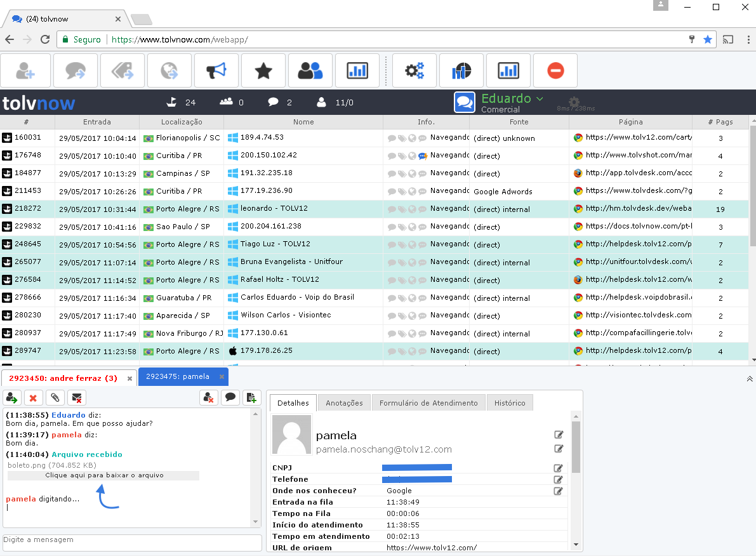Click the '# Pags' column header
Image resolution: width=756 pixels, height=556 pixels.
point(720,122)
